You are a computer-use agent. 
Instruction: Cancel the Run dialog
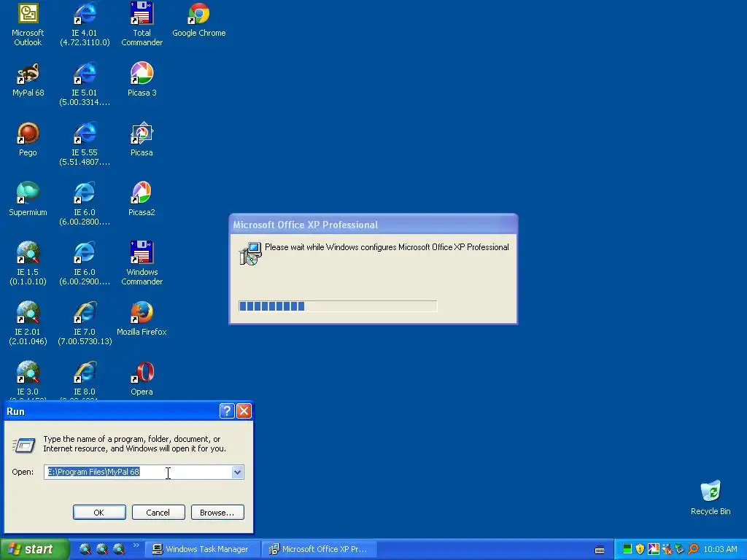(x=158, y=513)
